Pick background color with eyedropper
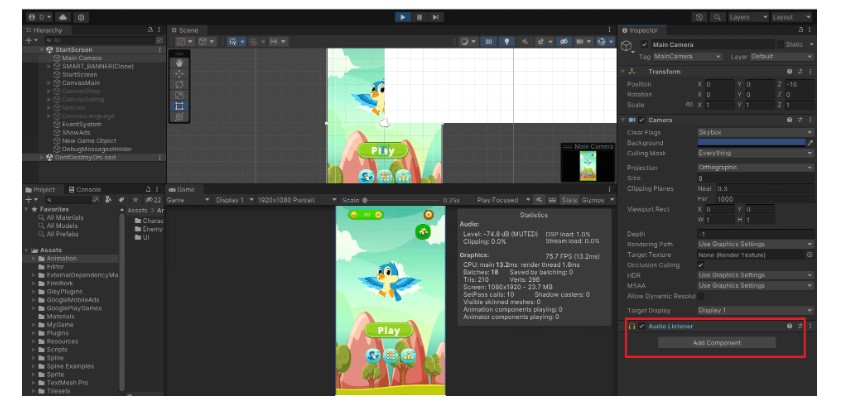Viewport: 847px width, 406px height. [x=810, y=143]
